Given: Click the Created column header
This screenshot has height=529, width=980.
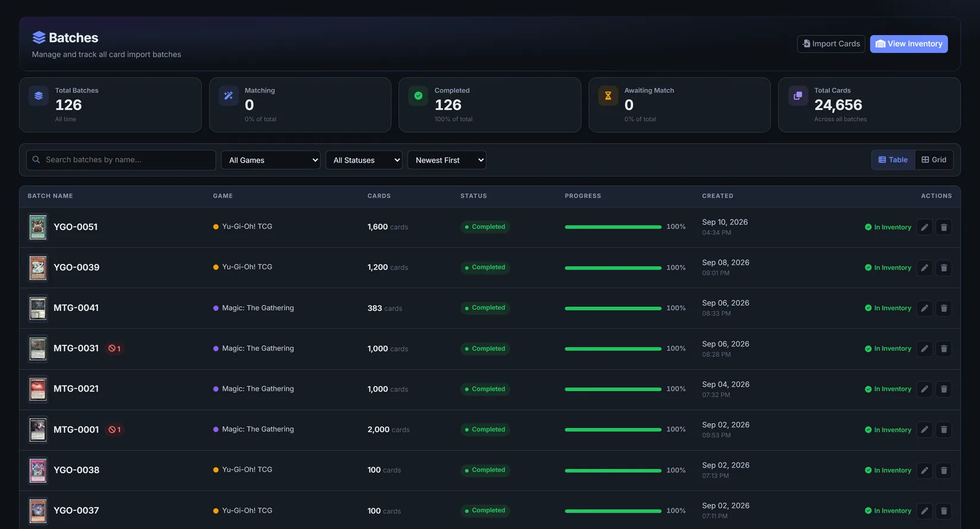Looking at the screenshot, I should tap(717, 196).
